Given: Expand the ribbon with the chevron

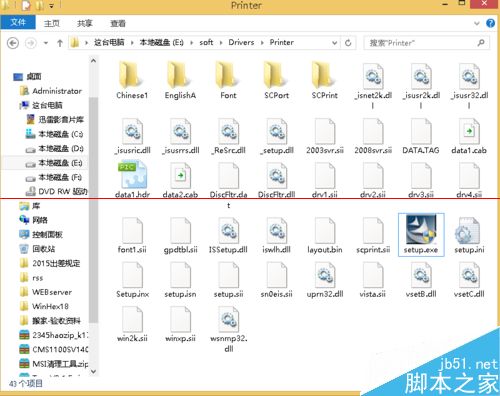Looking at the screenshot, I should (477, 23).
